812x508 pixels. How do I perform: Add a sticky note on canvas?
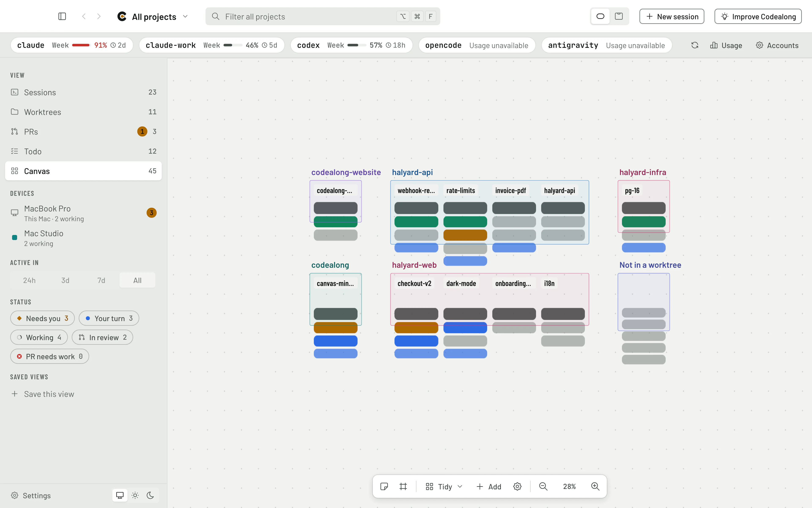(384, 486)
